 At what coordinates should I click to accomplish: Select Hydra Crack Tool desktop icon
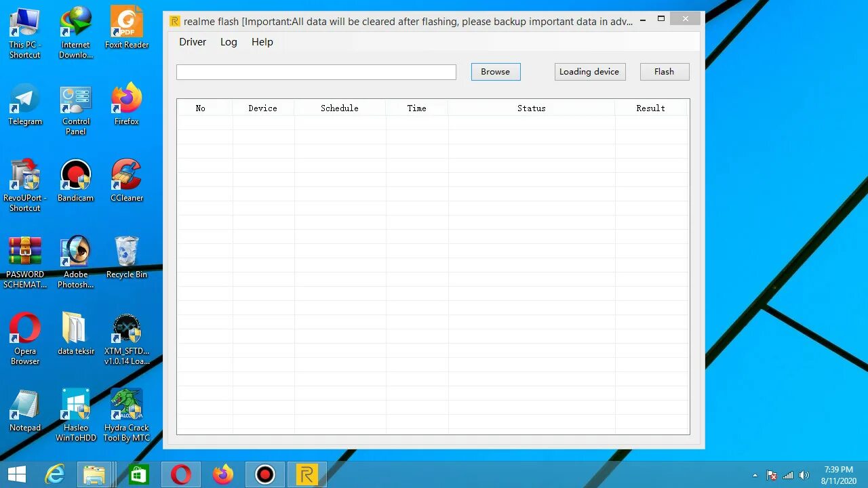pos(127,416)
